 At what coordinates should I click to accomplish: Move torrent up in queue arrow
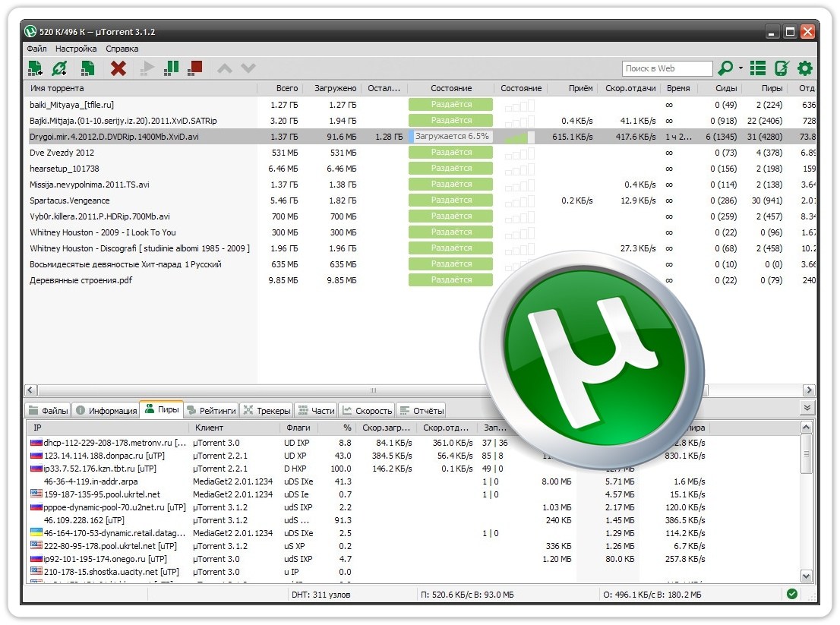[225, 68]
